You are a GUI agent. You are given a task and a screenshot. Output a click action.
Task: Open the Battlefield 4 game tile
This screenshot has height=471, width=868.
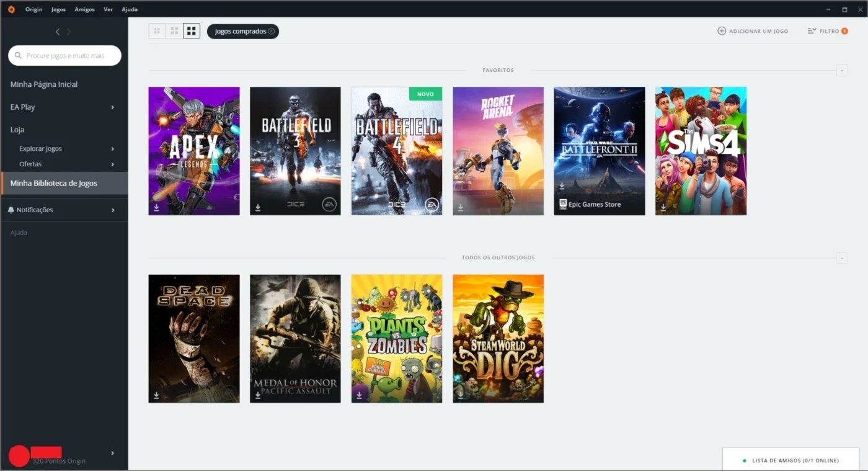(397, 151)
